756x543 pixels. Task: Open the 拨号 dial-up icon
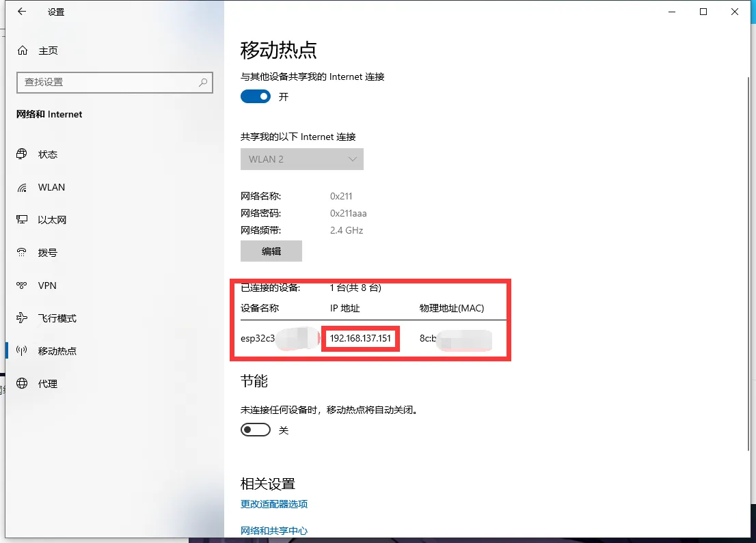pos(23,253)
